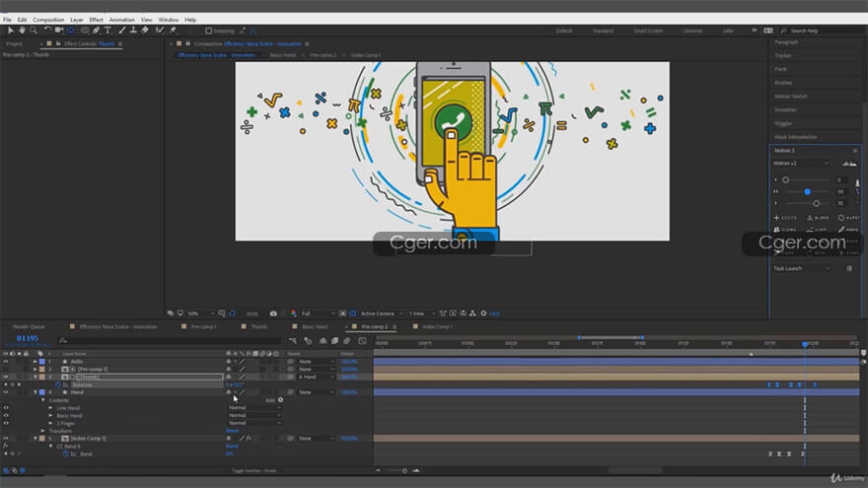Open the Tracker panel
Viewport: 868px width, 488px height.
[783, 55]
